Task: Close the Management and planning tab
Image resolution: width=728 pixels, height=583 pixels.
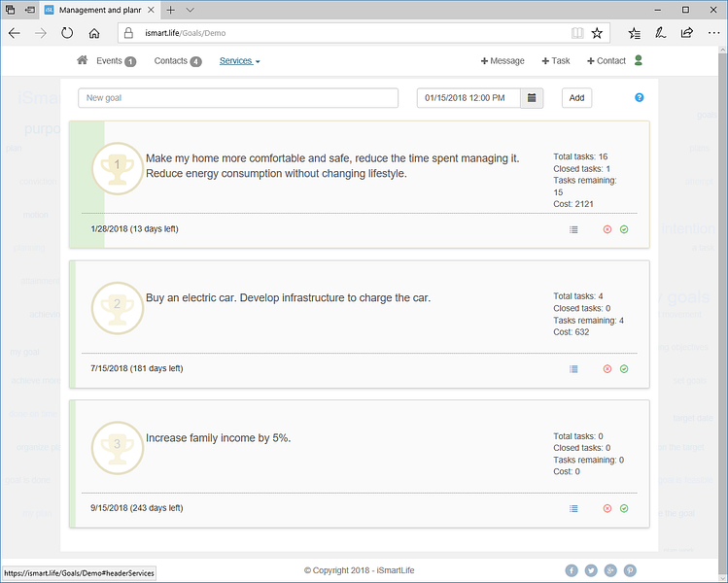Action: (151, 10)
